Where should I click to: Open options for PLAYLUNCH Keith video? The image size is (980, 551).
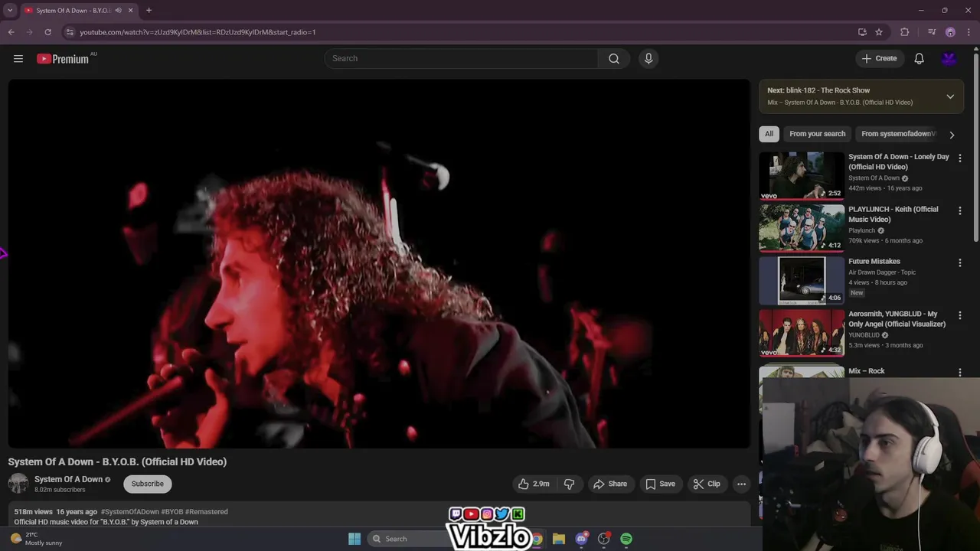pyautogui.click(x=960, y=210)
